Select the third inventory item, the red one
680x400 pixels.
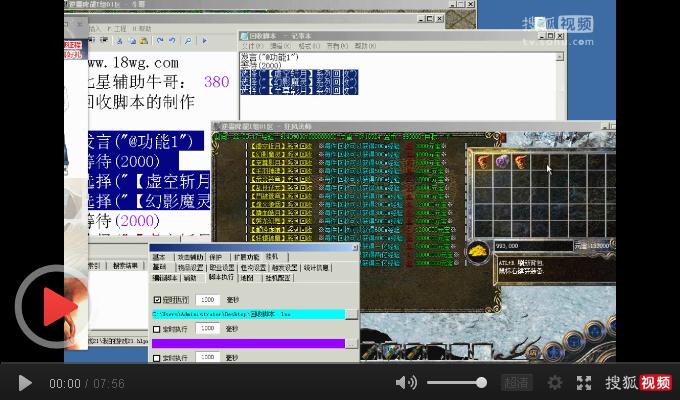520,161
